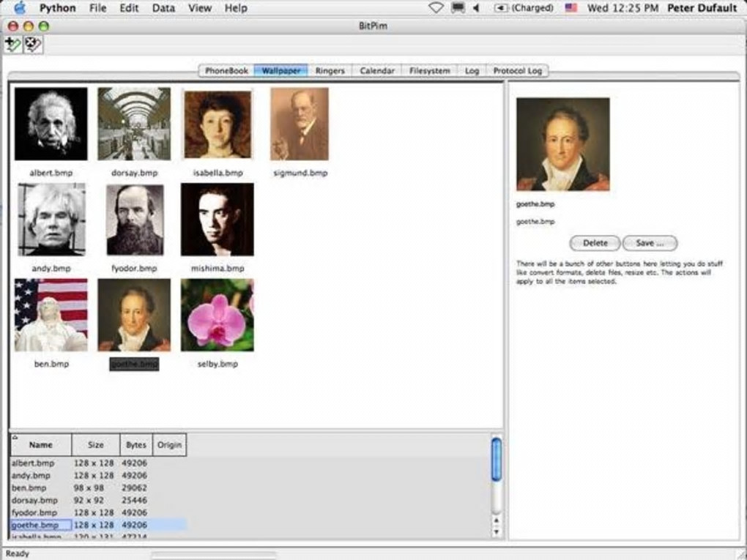Sort the list by Bytes column header
747x560 pixels.
[x=136, y=445]
